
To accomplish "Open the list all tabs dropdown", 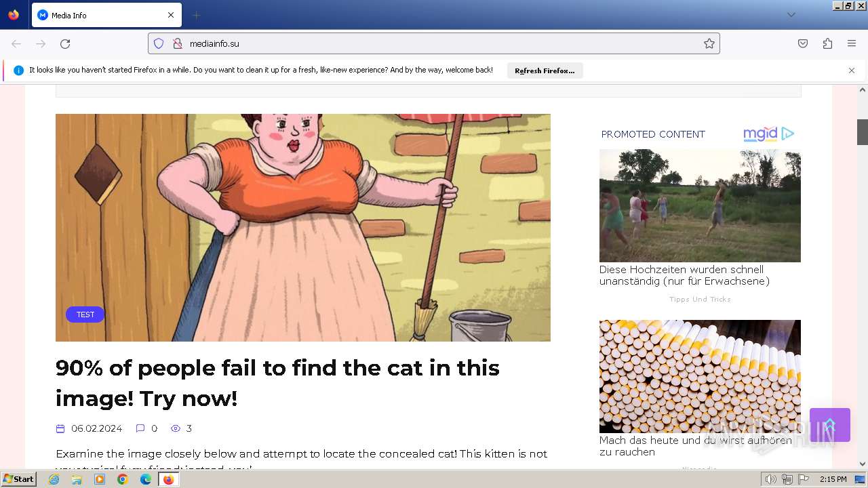I will tap(791, 15).
